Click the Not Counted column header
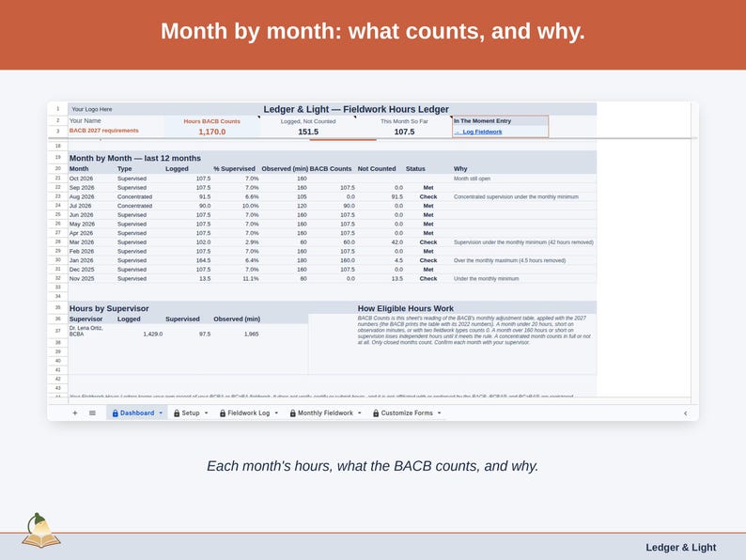 tap(377, 169)
